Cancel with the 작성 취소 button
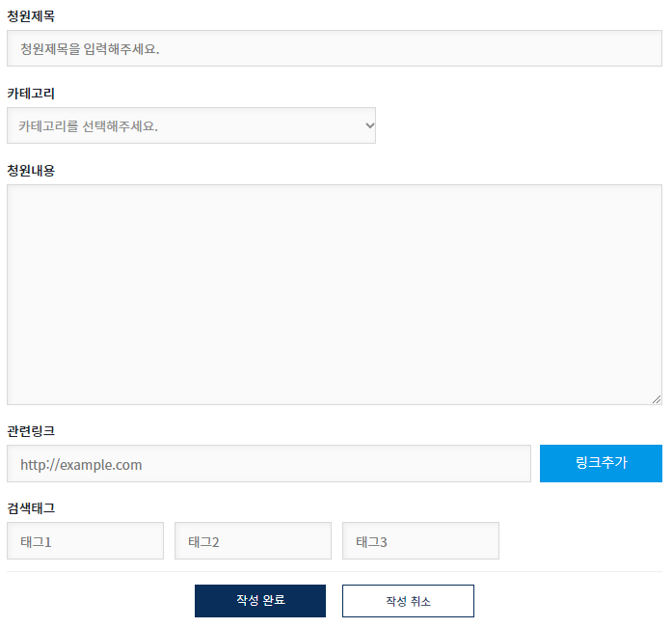672x628 pixels. (408, 601)
